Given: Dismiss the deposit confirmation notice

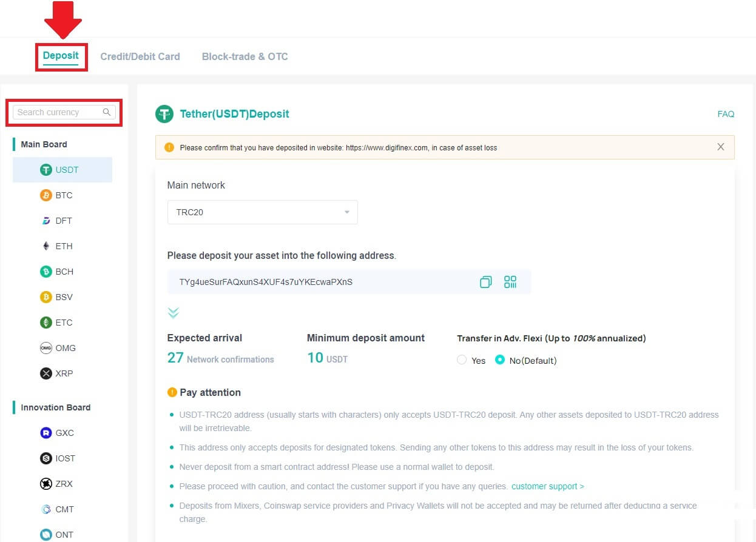Looking at the screenshot, I should coord(721,147).
